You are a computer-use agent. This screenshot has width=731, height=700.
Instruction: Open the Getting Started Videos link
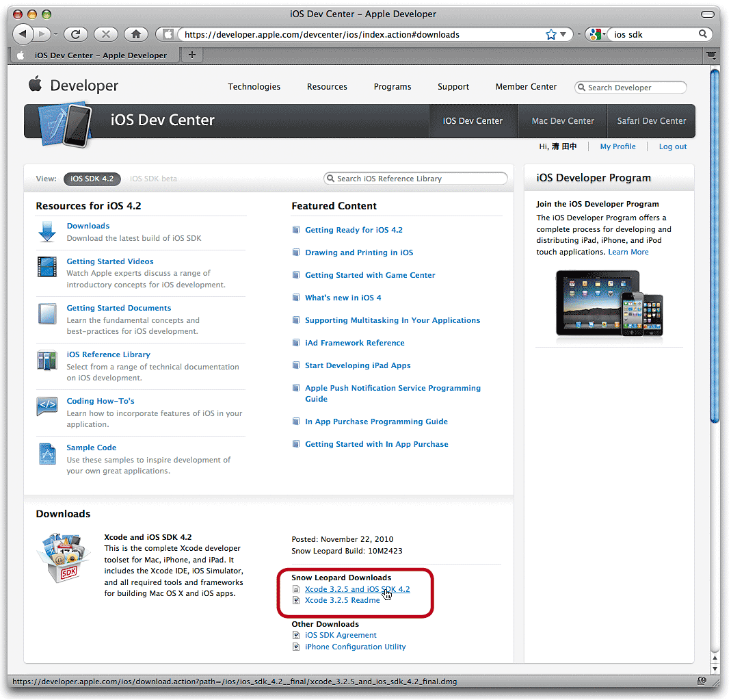click(110, 261)
